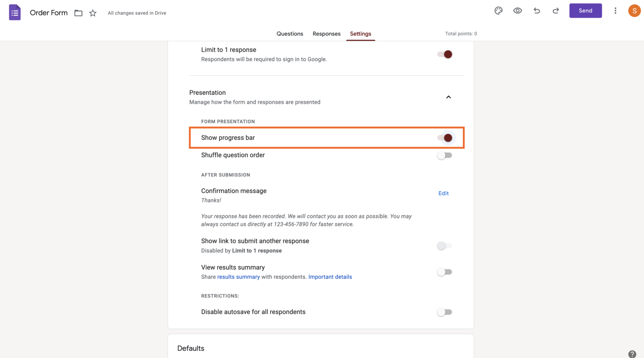Star the Order Form
Screen dimensions: 644x358
pos(93,13)
